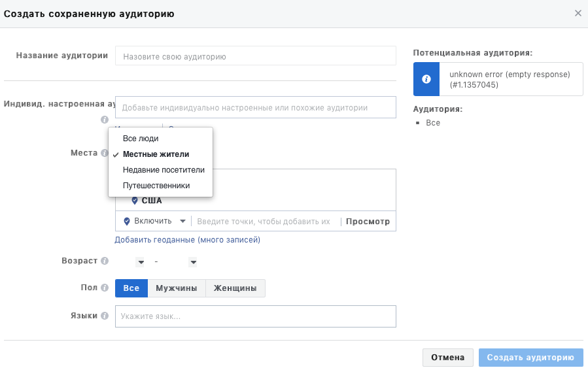The image size is (588, 370).
Task: Focus the Название аудитории input field
Action: [x=255, y=56]
